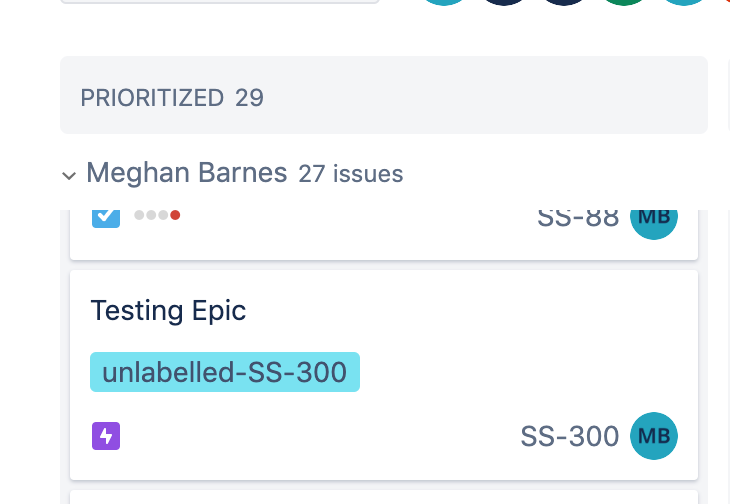Filter by the green assignee avatar
This screenshot has height=504, width=730.
(624, 2)
